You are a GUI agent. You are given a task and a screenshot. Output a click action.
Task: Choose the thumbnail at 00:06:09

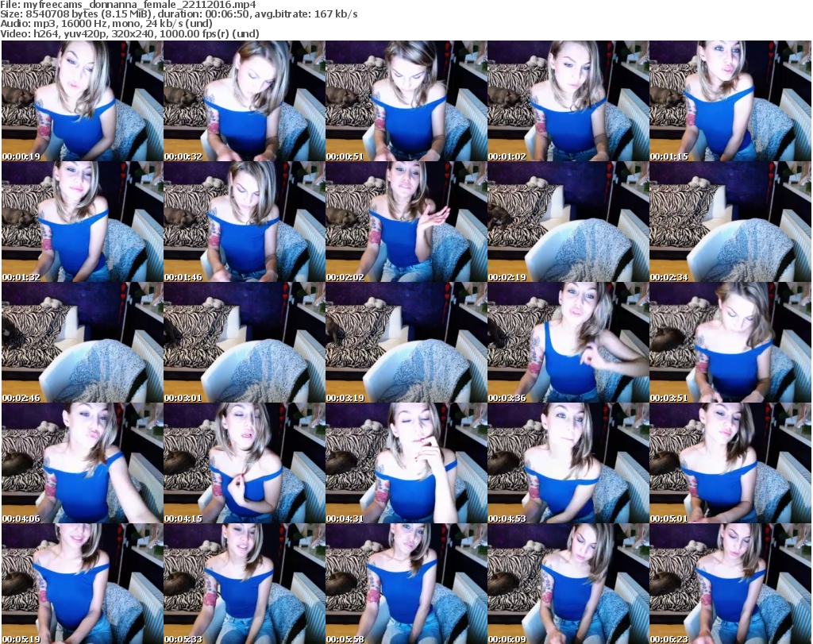(x=568, y=584)
